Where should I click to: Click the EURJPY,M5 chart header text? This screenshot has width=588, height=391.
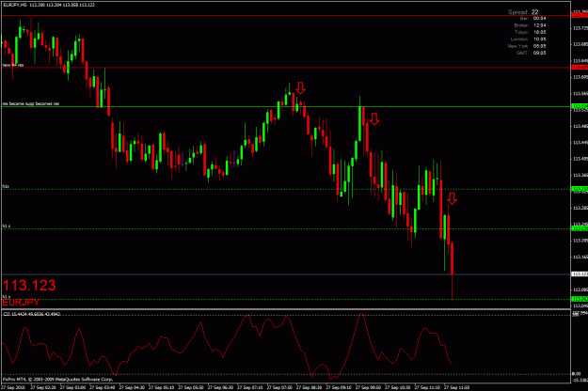tap(49, 5)
